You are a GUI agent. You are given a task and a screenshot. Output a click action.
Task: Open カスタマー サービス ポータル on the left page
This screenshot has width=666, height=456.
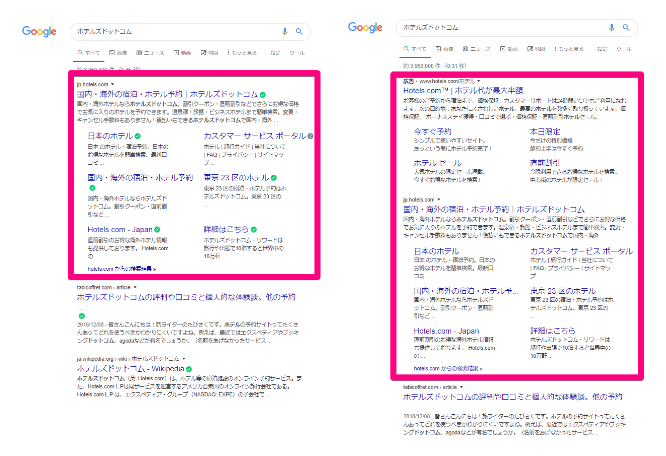[255, 136]
